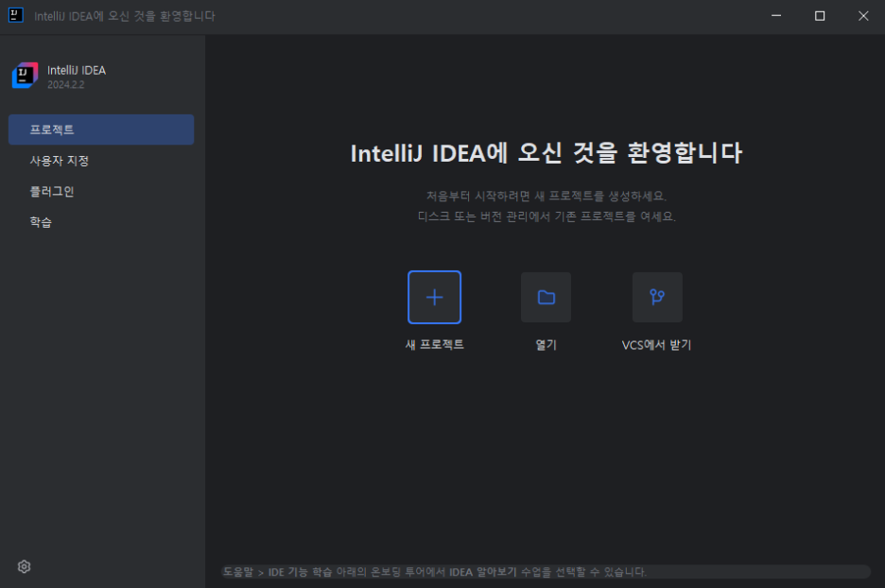Click the New Project plus icon
This screenshot has width=885, height=588.
tap(434, 298)
